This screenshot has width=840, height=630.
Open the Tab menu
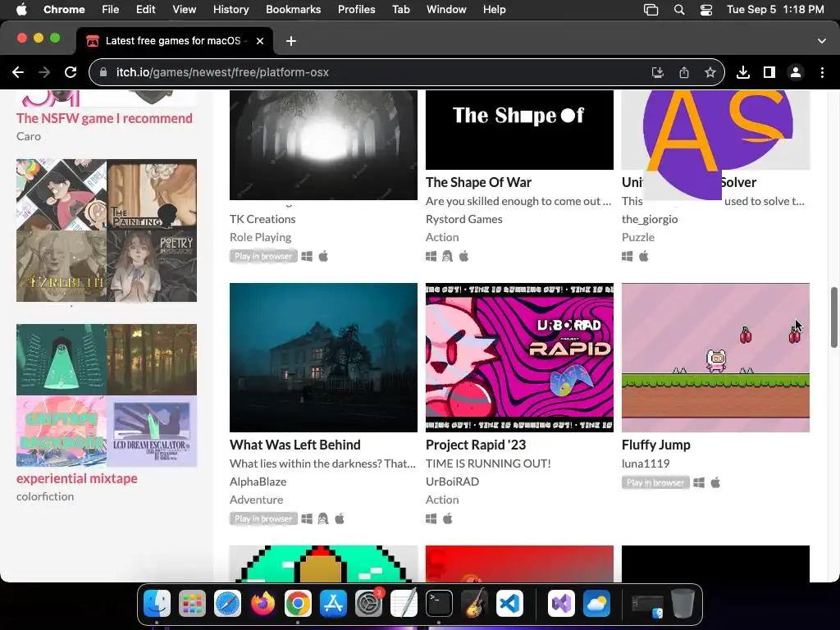[x=400, y=9]
